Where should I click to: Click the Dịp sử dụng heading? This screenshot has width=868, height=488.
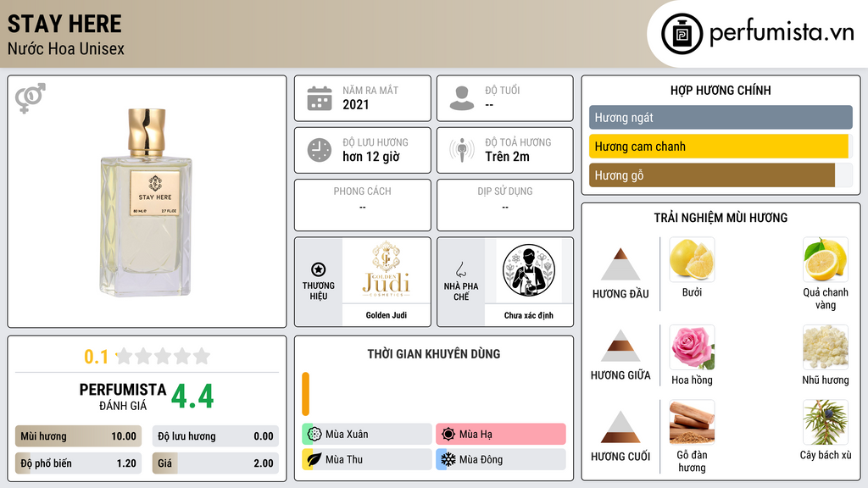(505, 191)
